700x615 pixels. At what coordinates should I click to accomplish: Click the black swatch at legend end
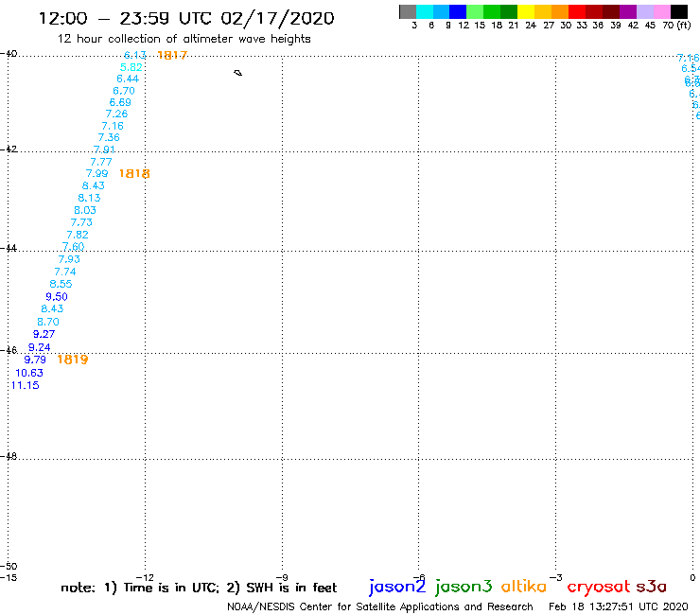coord(679,11)
